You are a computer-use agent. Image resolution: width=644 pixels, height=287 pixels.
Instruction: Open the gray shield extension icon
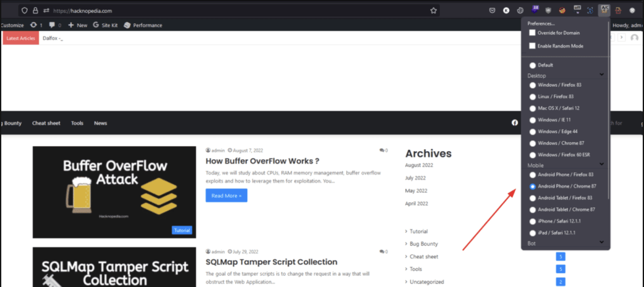pyautogui.click(x=548, y=10)
